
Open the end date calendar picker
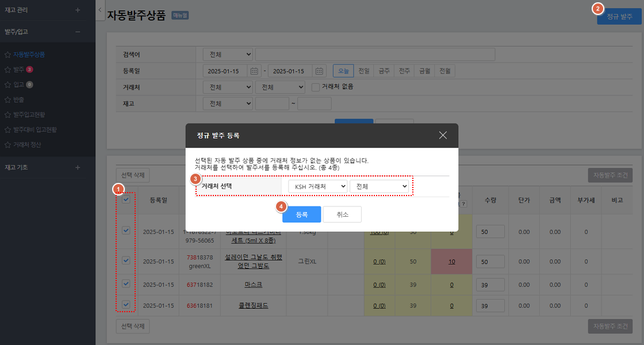[320, 71]
